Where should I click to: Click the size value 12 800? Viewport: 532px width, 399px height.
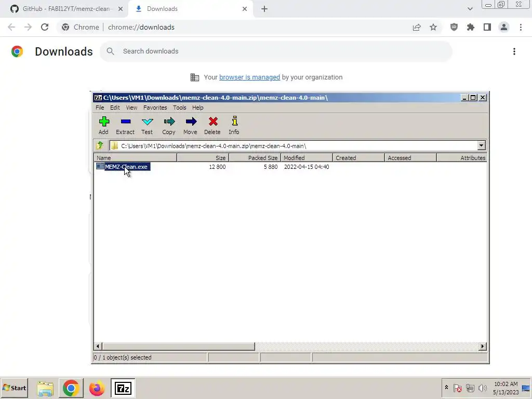tap(217, 167)
